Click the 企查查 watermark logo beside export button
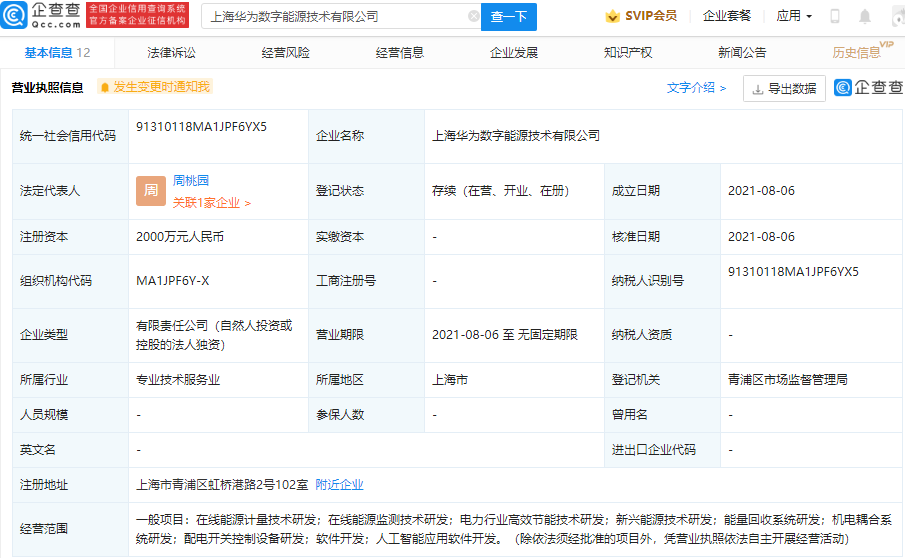 point(867,88)
